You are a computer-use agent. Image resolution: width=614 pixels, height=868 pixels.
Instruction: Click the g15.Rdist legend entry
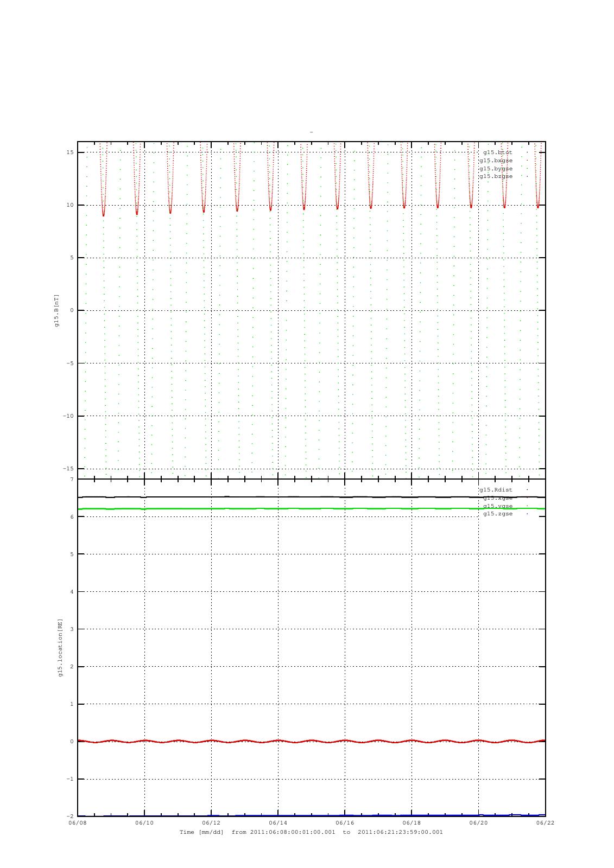click(x=496, y=490)
